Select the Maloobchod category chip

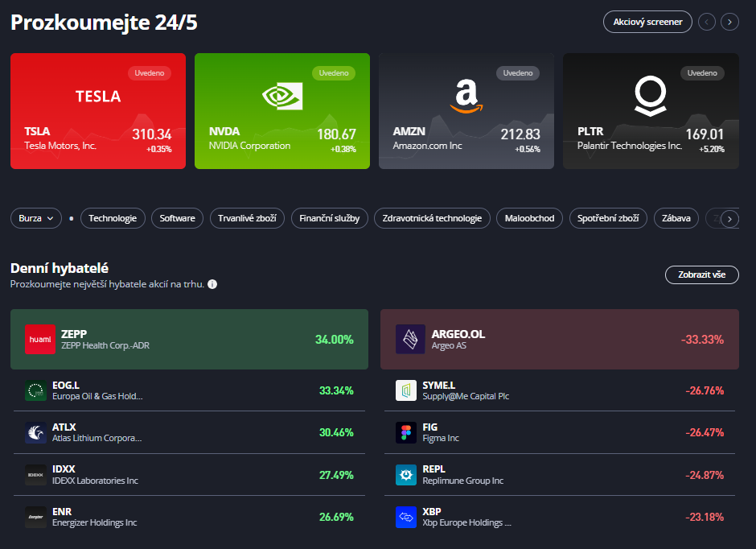(x=529, y=218)
